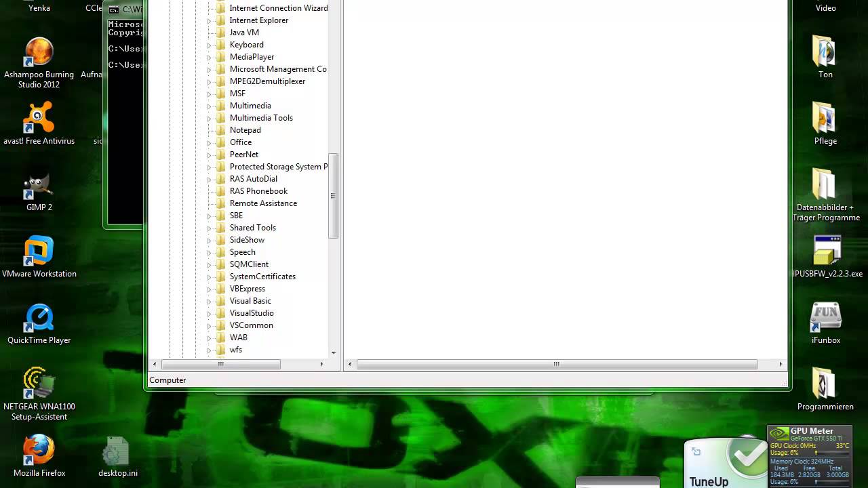Screen dimensions: 868x488
Task: Click tree pane scroll-down arrow
Action: (x=333, y=352)
